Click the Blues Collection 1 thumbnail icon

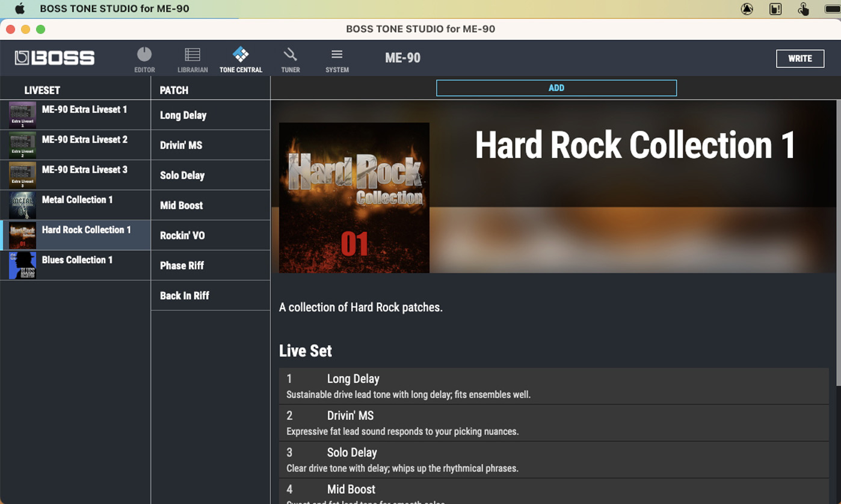22,265
